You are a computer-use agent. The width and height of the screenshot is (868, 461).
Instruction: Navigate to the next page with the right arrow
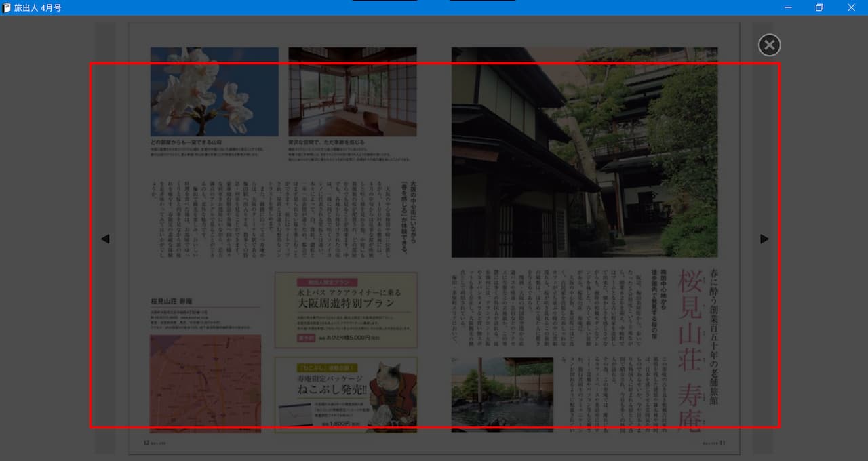point(764,239)
